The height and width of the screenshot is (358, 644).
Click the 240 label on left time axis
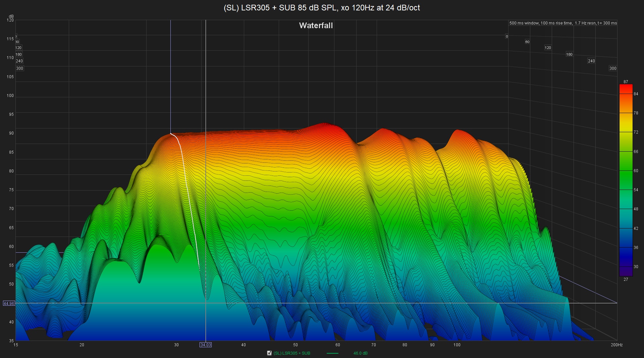click(x=19, y=61)
